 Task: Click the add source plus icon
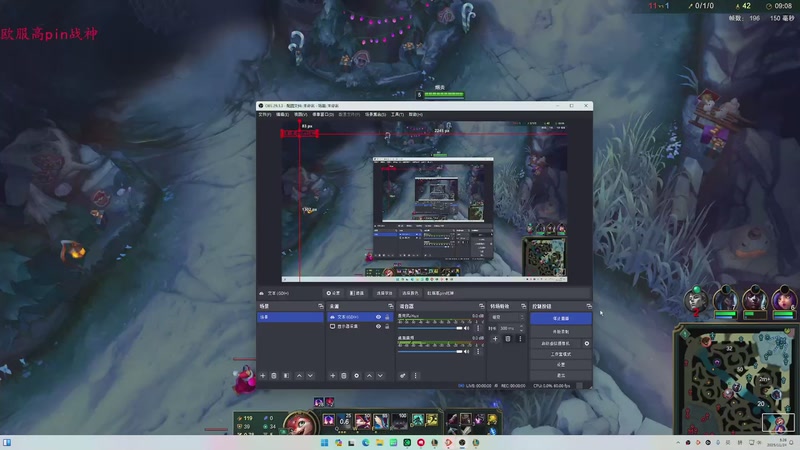coord(333,376)
